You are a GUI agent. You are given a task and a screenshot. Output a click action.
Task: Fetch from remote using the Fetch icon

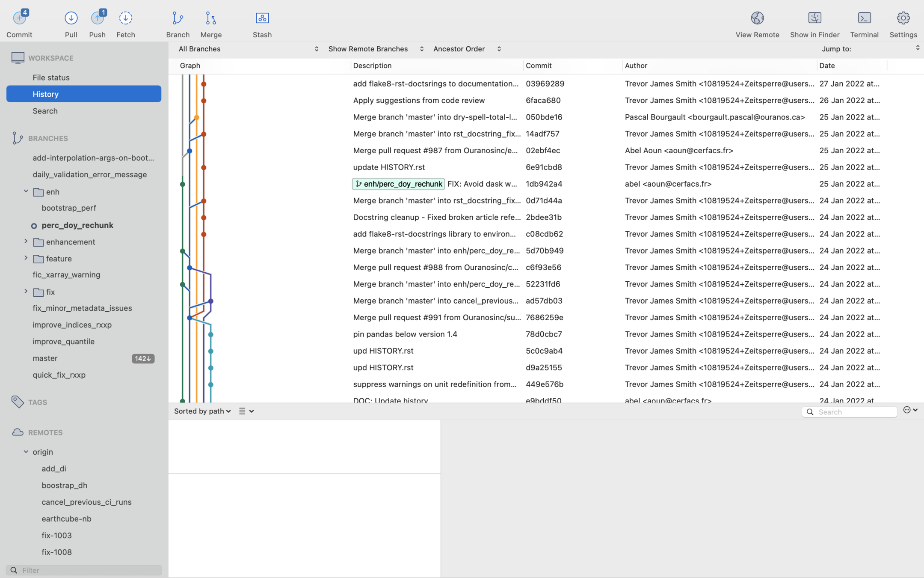125,18
